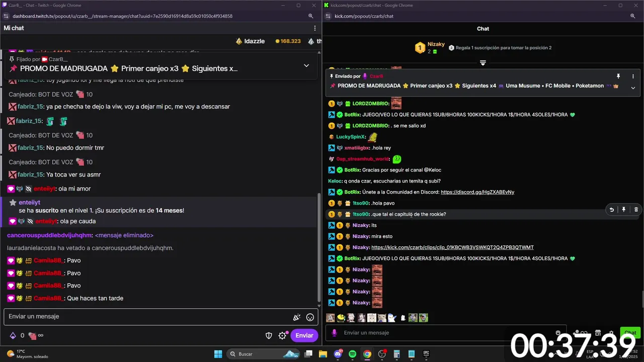Click the first emote in Kick emote row

[331, 318]
